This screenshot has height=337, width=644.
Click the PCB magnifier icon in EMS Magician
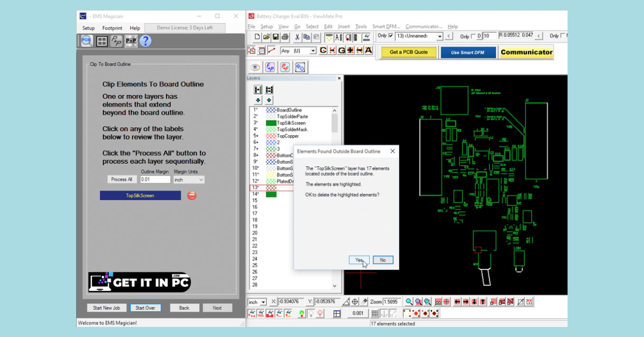86,41
